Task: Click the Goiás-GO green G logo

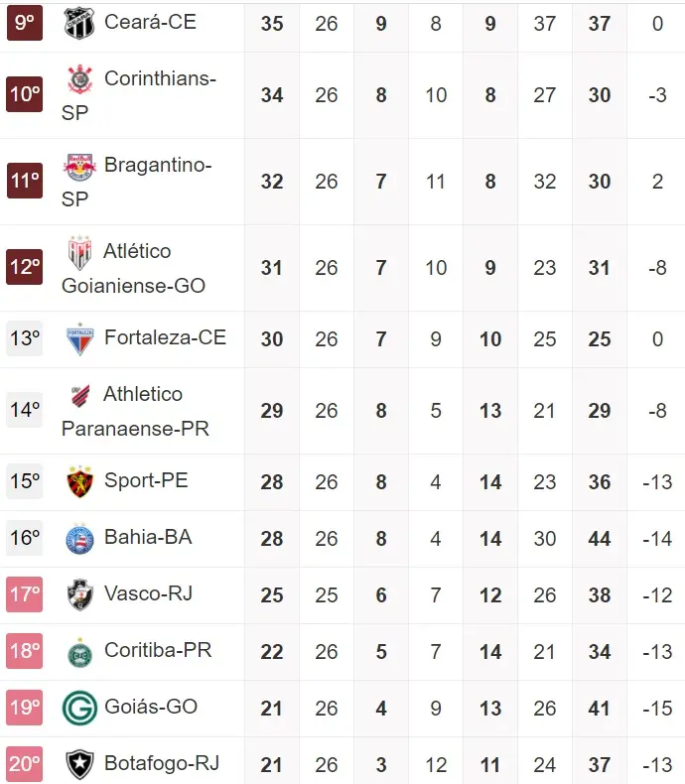Action: tap(78, 709)
